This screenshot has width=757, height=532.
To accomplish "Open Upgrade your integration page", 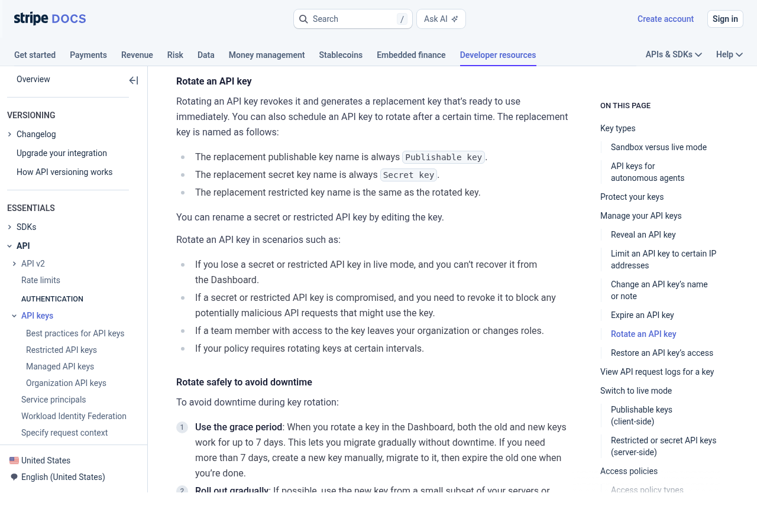I will click(62, 153).
